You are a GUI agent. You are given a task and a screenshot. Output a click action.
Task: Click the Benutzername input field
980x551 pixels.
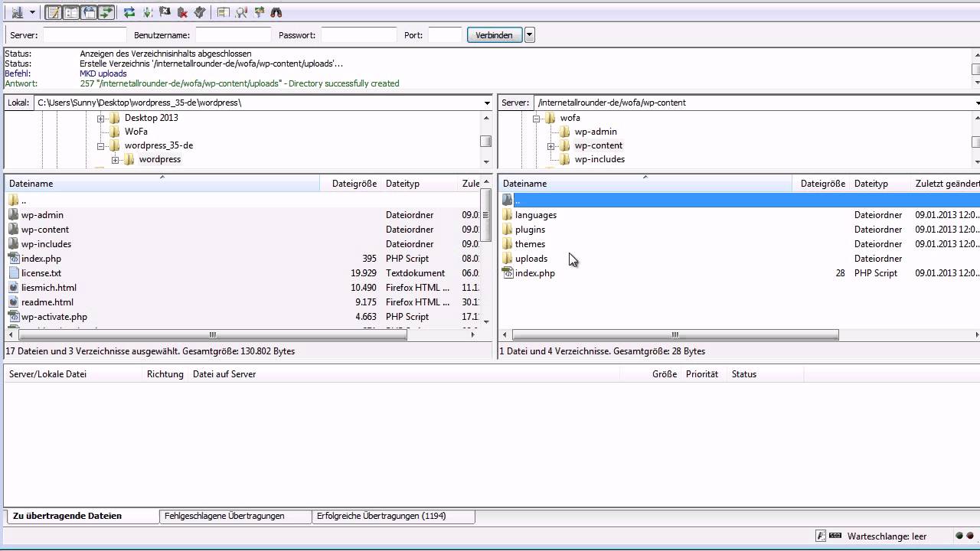(234, 35)
